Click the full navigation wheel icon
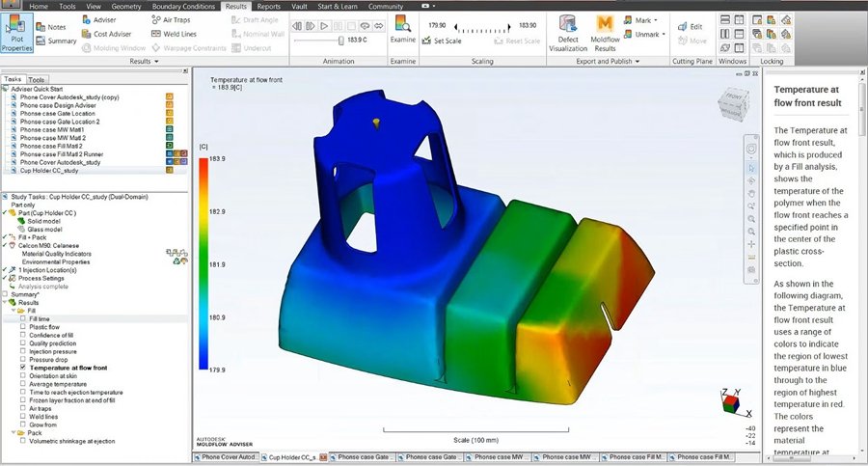The image size is (868, 466). [751, 149]
